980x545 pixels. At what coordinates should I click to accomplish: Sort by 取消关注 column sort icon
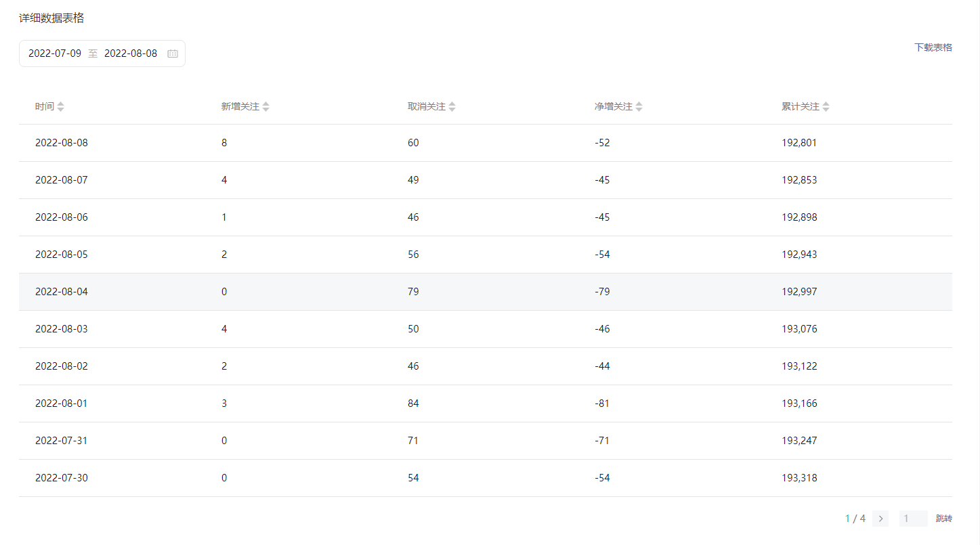[x=452, y=107]
